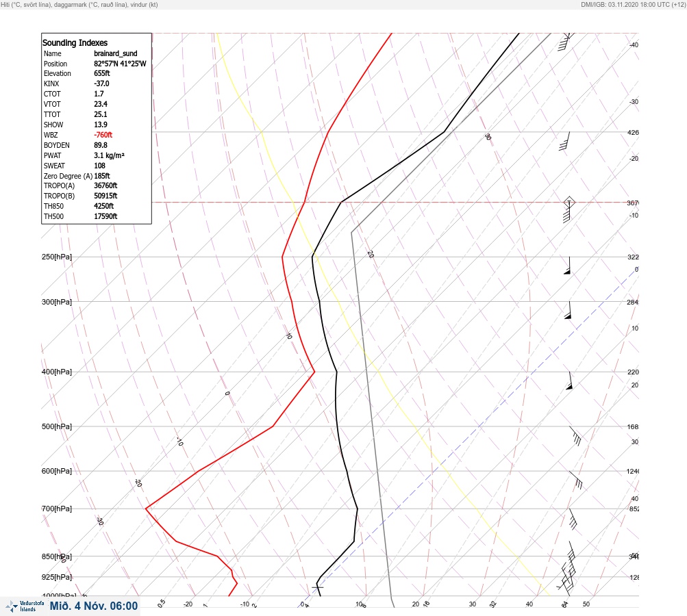Viewport: 687px width, 616px height.
Task: Click the SWEAT value 108
Action: coord(99,166)
